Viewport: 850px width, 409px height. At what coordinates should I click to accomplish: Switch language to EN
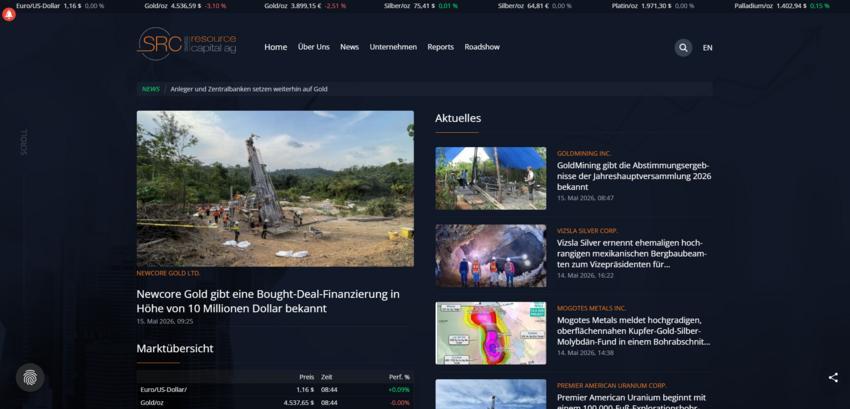pyautogui.click(x=707, y=48)
